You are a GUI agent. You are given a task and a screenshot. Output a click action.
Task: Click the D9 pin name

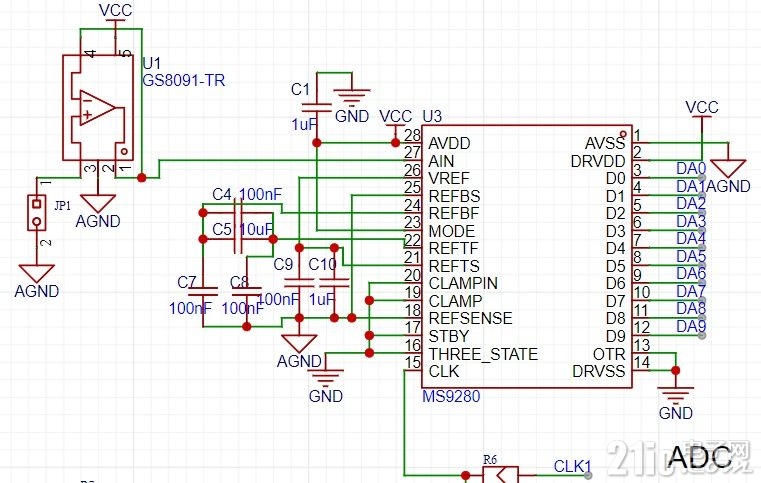pos(616,336)
